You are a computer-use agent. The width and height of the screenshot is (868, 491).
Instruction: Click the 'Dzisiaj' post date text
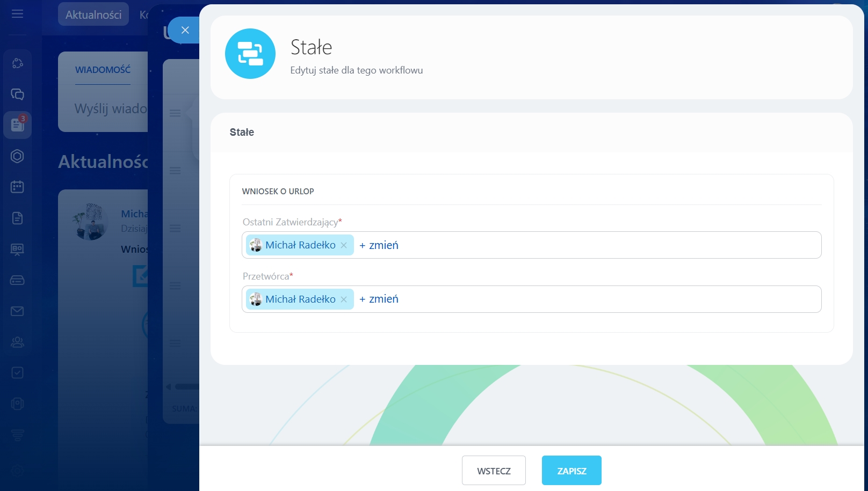[134, 229]
